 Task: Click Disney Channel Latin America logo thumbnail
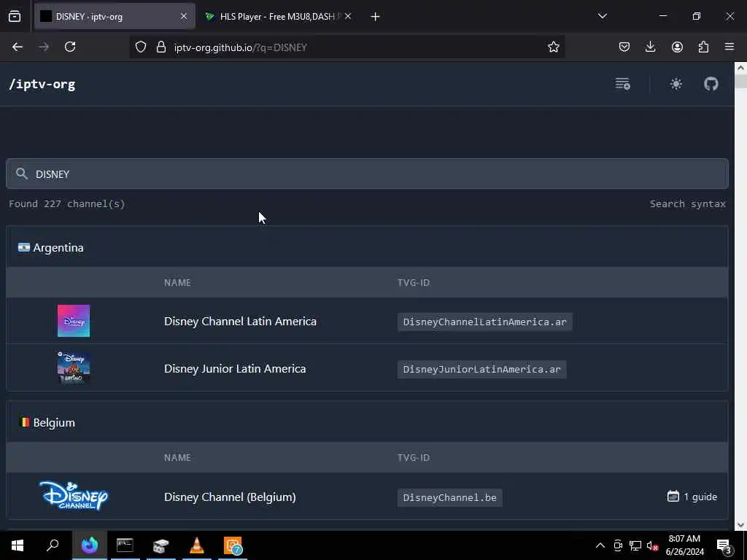(x=74, y=321)
